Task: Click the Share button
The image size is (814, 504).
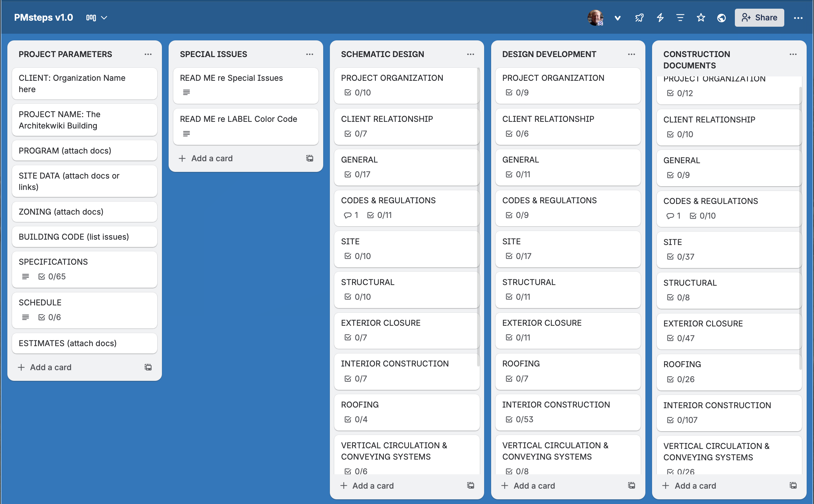Action: 759,18
